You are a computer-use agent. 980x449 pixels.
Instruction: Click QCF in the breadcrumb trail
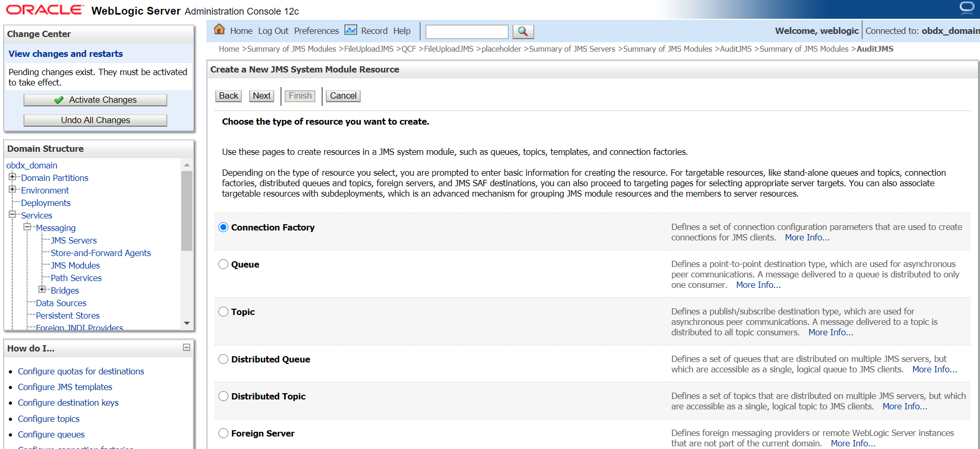pos(409,49)
